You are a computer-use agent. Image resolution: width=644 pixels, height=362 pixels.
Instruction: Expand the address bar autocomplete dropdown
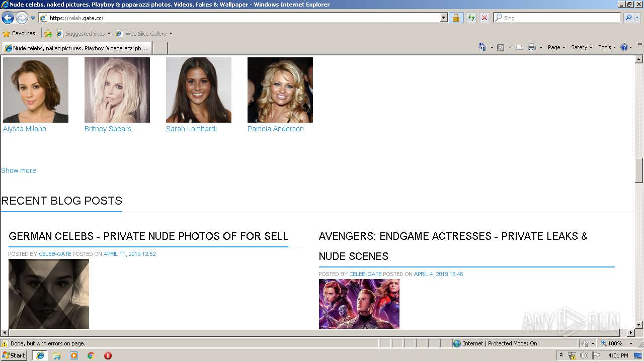[443, 18]
